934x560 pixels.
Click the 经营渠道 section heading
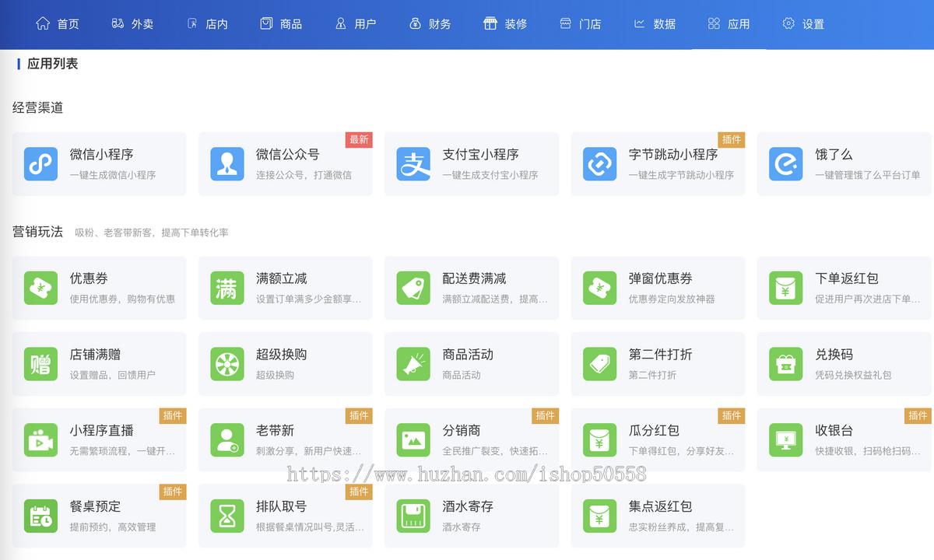pos(37,107)
